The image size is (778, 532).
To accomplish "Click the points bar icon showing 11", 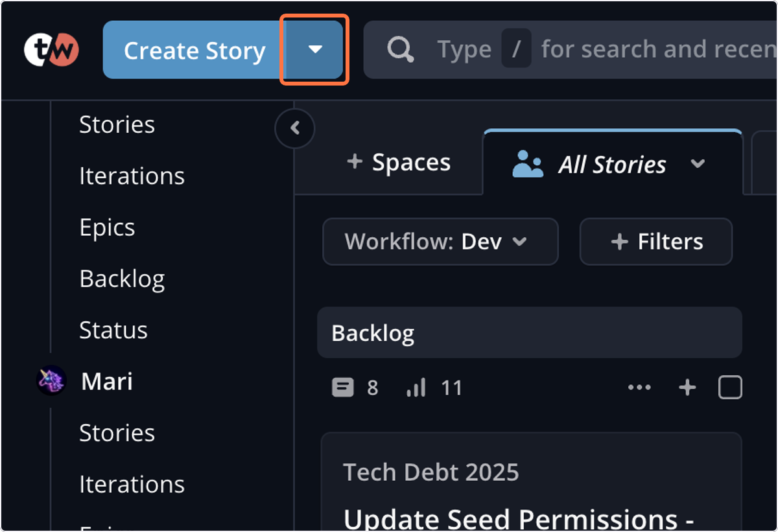I will pos(416,388).
